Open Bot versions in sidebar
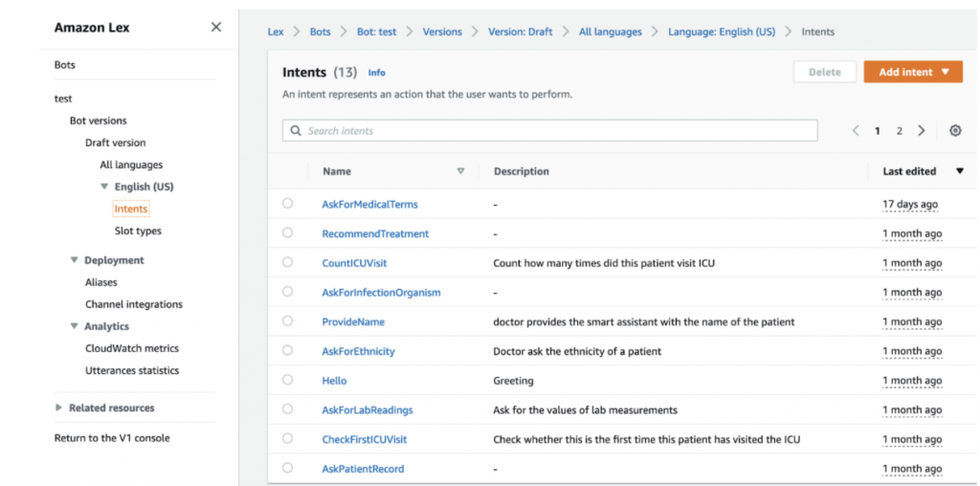This screenshot has height=486, width=980. pos(99,121)
